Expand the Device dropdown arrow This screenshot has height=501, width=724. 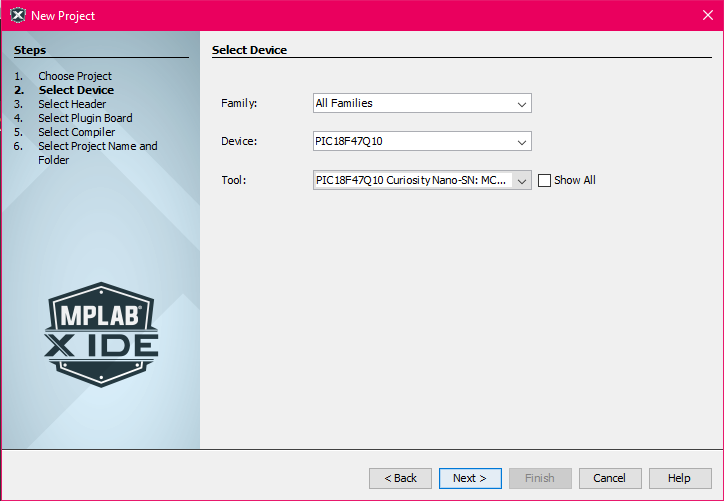coord(522,141)
